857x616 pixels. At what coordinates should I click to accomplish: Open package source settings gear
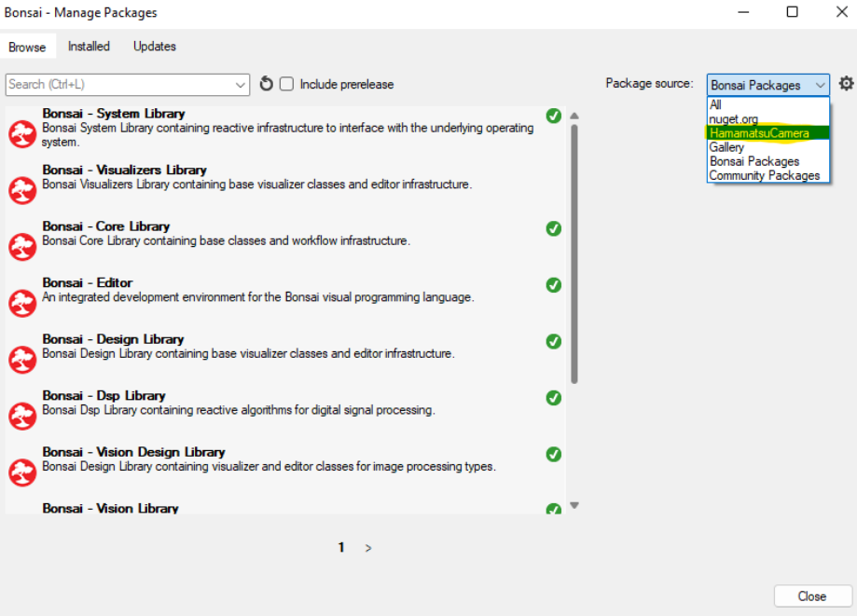[846, 84]
